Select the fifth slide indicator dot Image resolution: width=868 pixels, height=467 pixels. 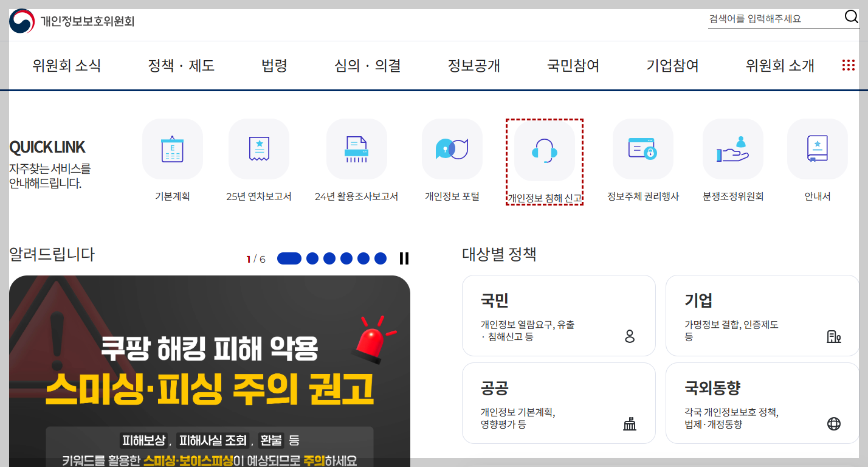363,258
